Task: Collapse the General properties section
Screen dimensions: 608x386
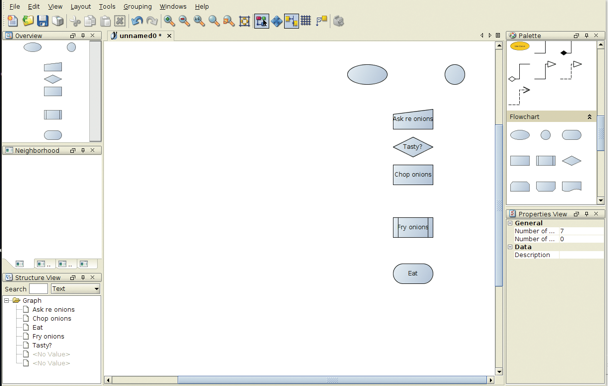Action: coord(510,223)
